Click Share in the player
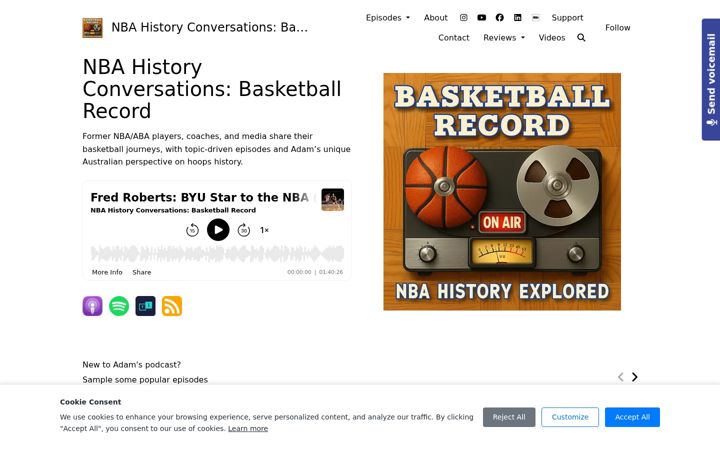This screenshot has height=450, width=720. click(142, 272)
